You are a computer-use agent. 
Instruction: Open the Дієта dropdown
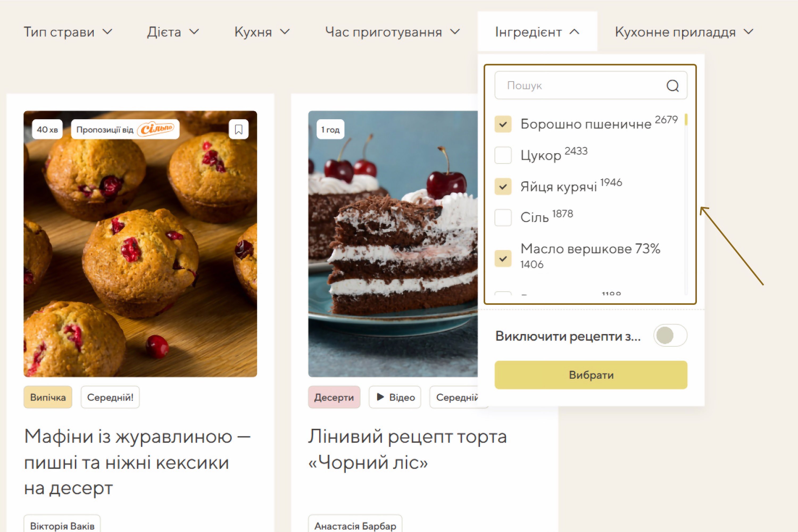pyautogui.click(x=173, y=32)
